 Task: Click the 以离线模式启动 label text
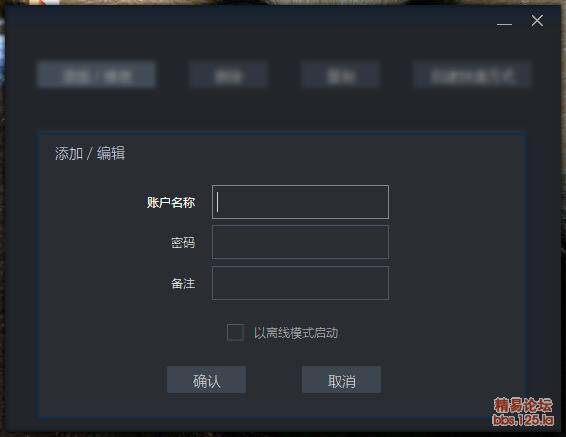pyautogui.click(x=296, y=333)
